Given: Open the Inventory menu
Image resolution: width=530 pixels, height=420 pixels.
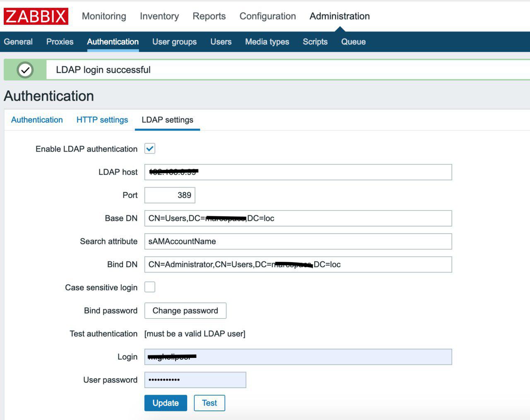Looking at the screenshot, I should click(x=159, y=16).
